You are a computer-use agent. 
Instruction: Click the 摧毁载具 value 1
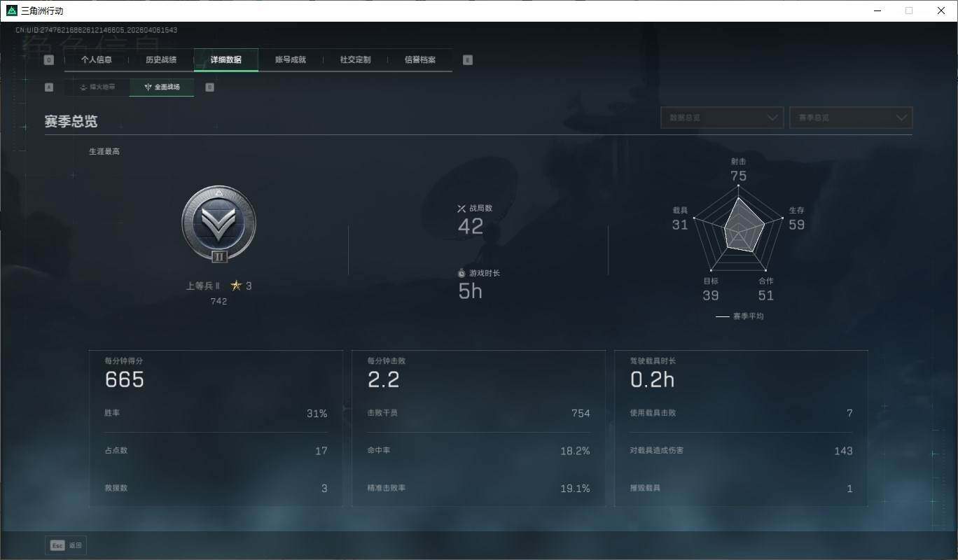tap(849, 489)
